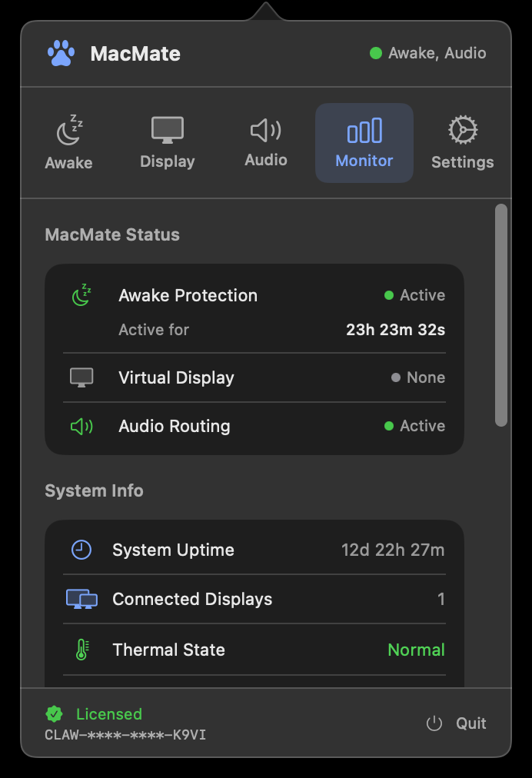Switch to the Awake tab
532x778 pixels.
click(68, 142)
